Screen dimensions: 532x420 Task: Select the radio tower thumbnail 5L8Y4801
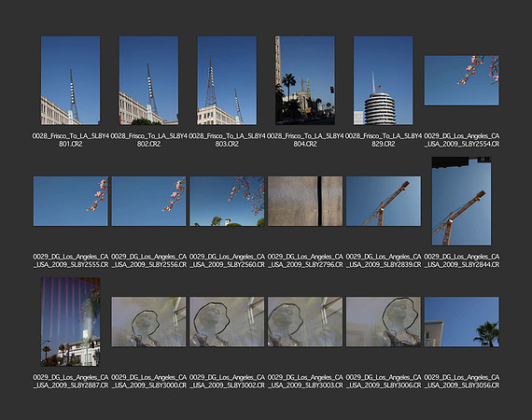(71, 80)
